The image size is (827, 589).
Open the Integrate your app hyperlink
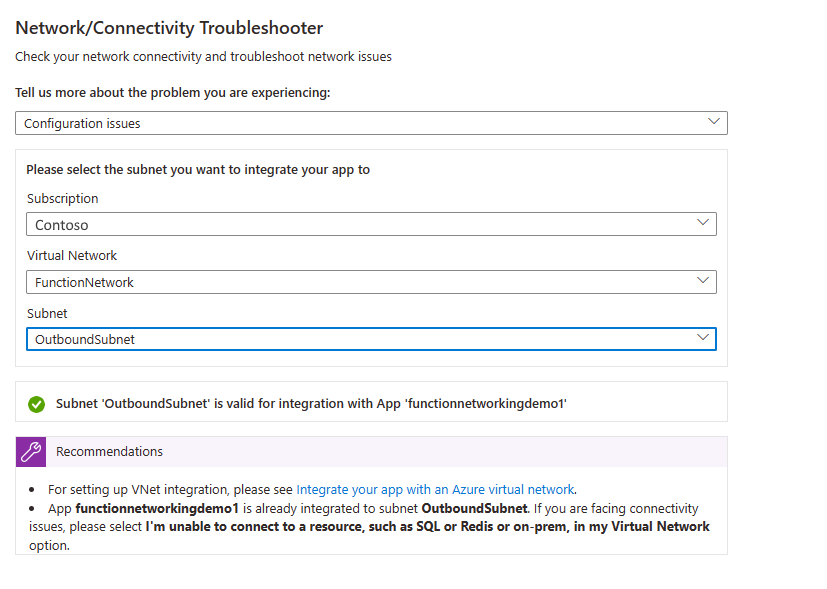tap(435, 489)
